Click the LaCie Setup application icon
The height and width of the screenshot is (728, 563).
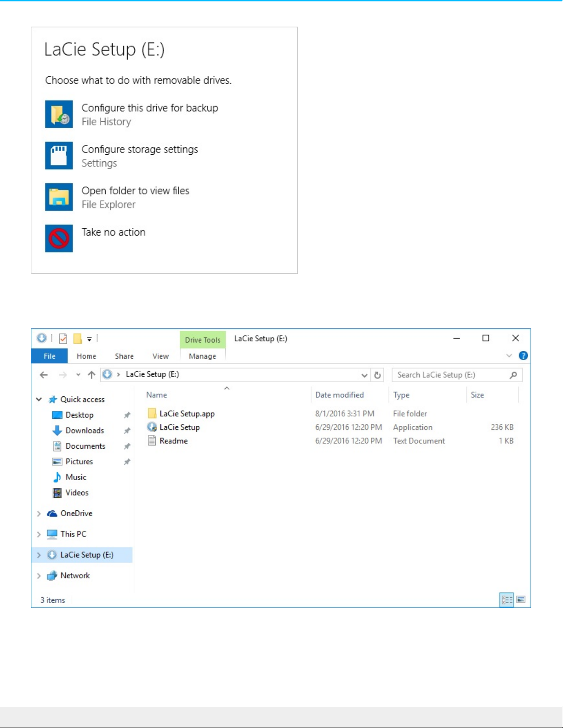pyautogui.click(x=152, y=427)
